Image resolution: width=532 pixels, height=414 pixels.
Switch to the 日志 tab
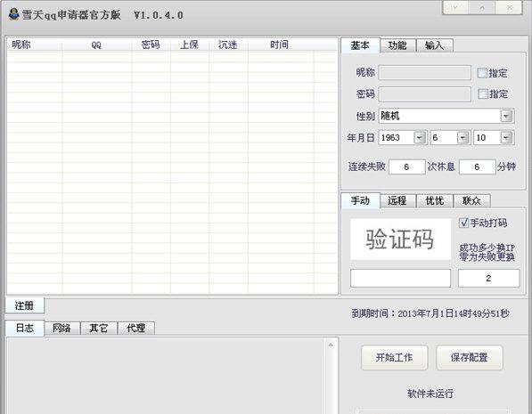coord(25,329)
